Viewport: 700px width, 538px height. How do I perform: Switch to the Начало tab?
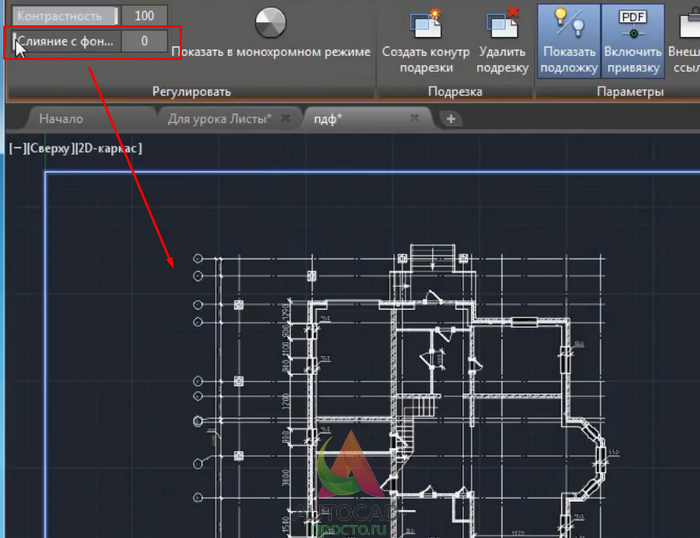click(x=61, y=119)
